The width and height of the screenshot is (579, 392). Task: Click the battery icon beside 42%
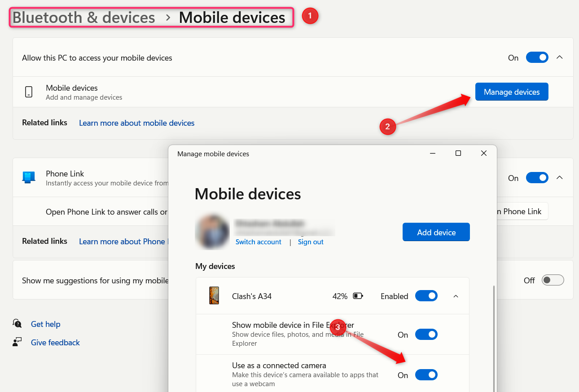pyautogui.click(x=358, y=296)
